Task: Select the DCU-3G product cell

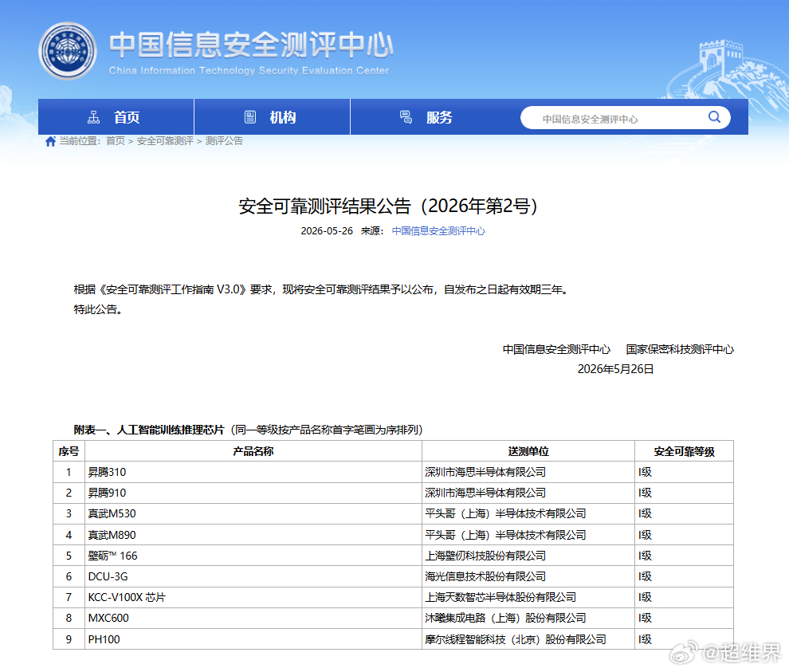Action: click(x=253, y=576)
